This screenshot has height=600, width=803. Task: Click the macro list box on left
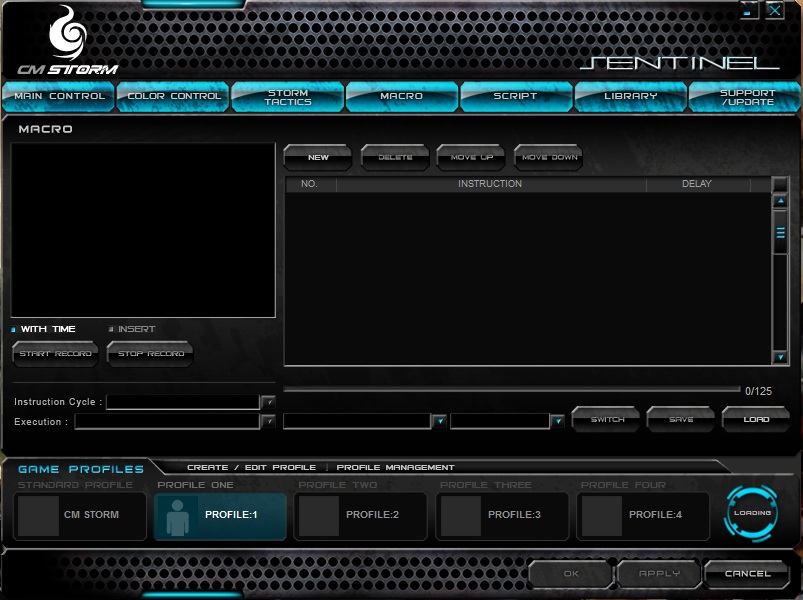[143, 230]
